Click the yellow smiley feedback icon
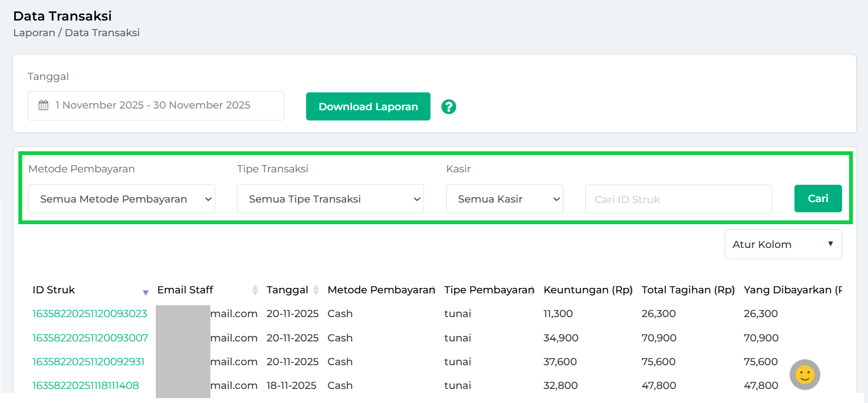This screenshot has width=868, height=403. pyautogui.click(x=805, y=374)
